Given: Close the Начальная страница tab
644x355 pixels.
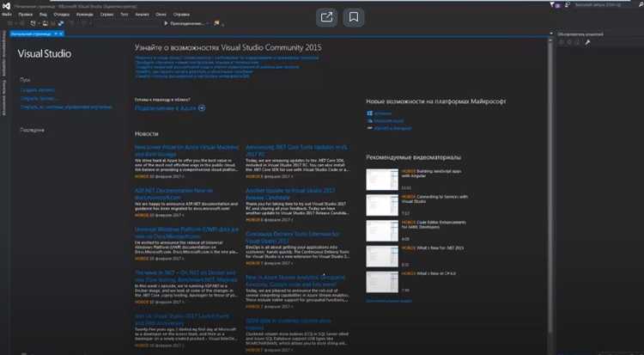Looking at the screenshot, I should 61,34.
